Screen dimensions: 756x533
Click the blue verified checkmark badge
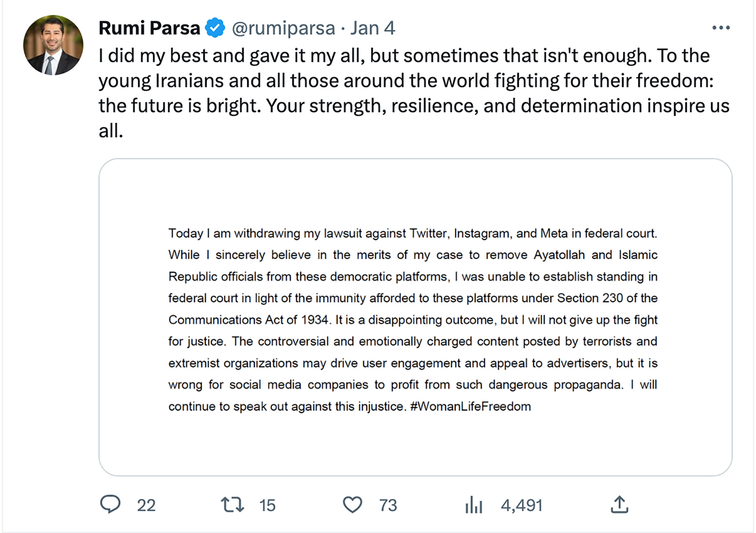pyautogui.click(x=215, y=28)
